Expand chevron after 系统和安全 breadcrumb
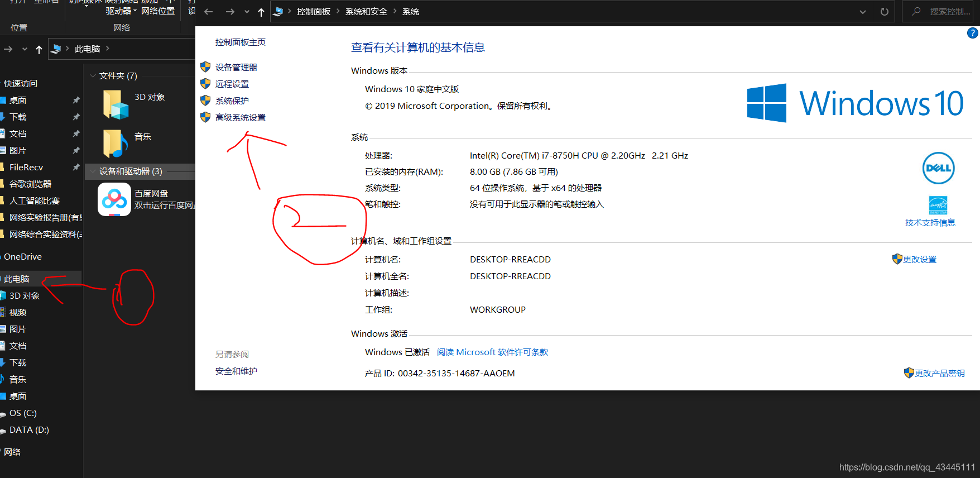 [x=395, y=11]
